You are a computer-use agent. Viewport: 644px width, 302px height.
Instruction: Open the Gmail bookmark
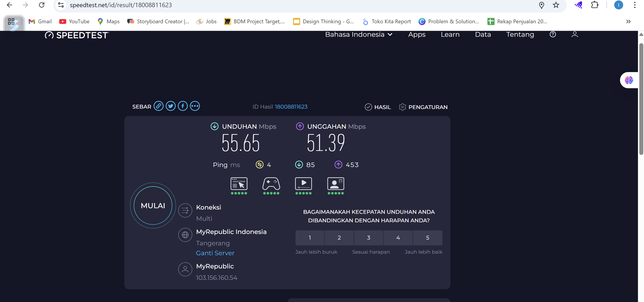tap(40, 21)
